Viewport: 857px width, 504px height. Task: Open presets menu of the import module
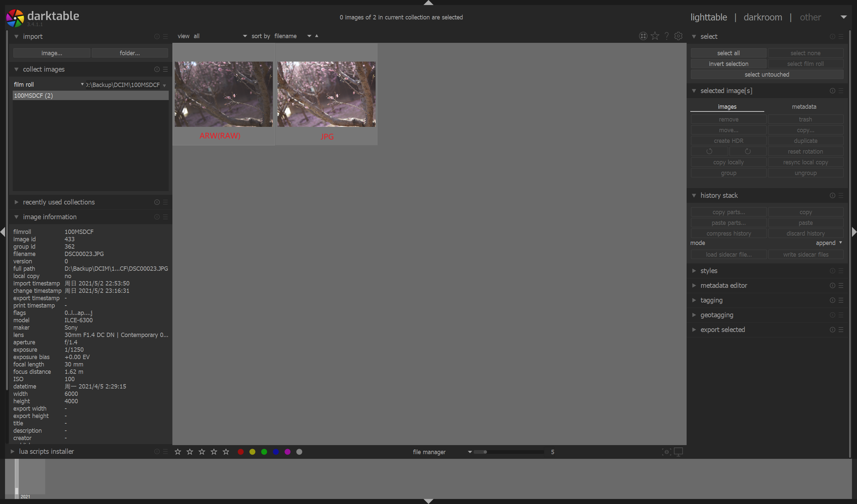tap(166, 36)
